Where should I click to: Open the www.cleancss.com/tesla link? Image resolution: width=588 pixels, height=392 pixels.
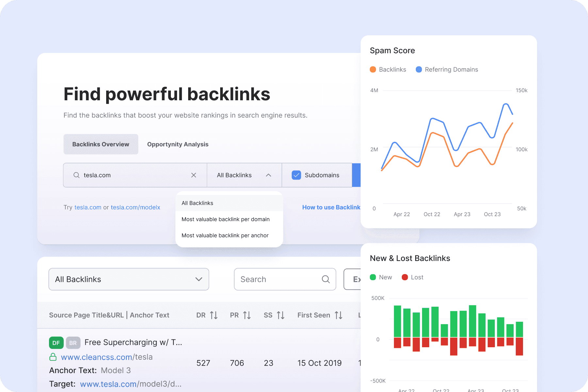(x=107, y=357)
